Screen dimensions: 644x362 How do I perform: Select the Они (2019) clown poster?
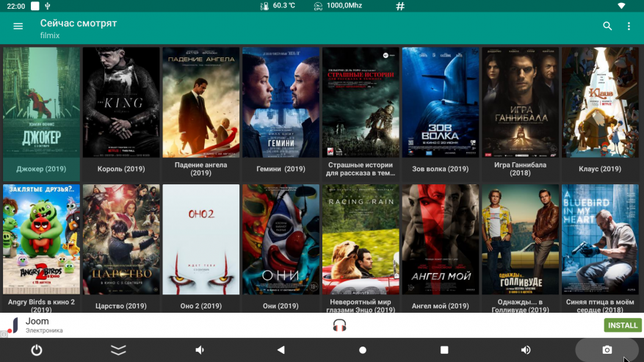click(281, 239)
